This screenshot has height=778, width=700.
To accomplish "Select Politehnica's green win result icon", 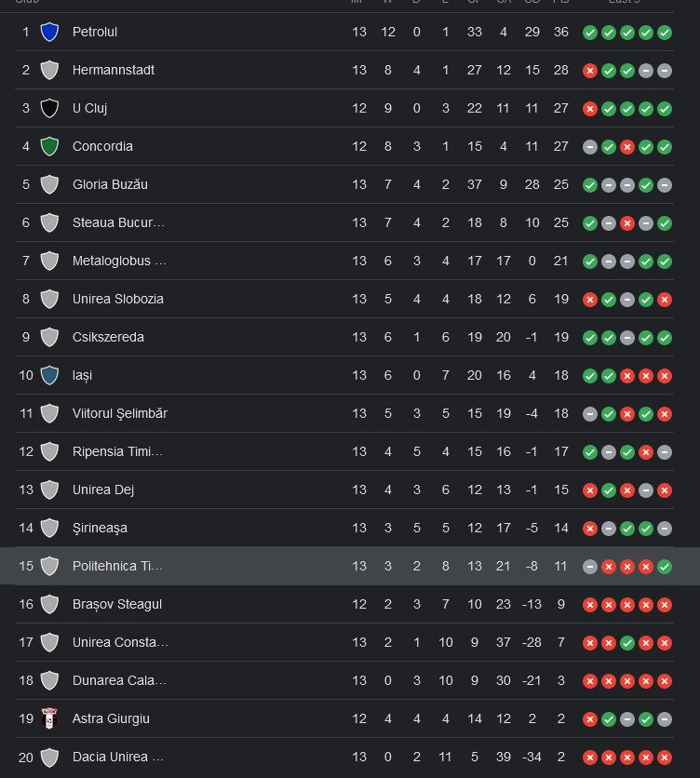I will click(x=665, y=566).
